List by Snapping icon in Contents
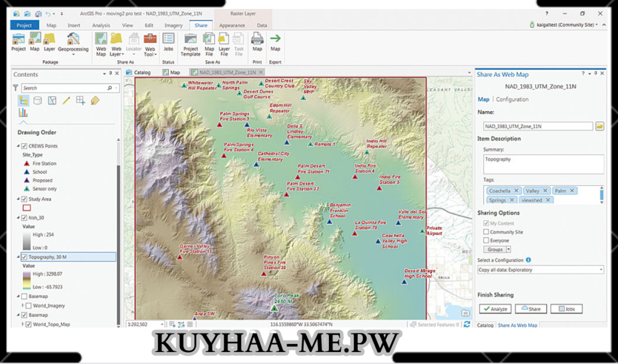This screenshot has height=364, width=618. click(81, 101)
